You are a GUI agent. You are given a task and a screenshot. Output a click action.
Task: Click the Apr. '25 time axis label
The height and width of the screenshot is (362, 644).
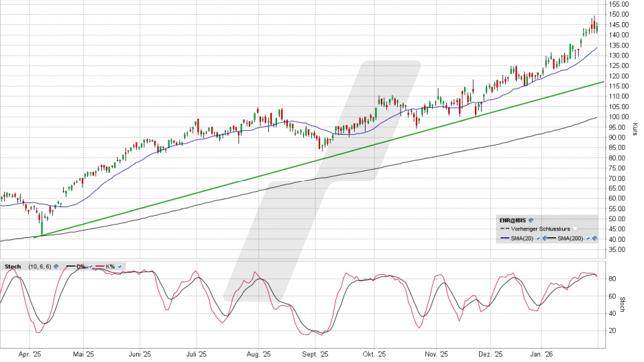[x=30, y=354]
